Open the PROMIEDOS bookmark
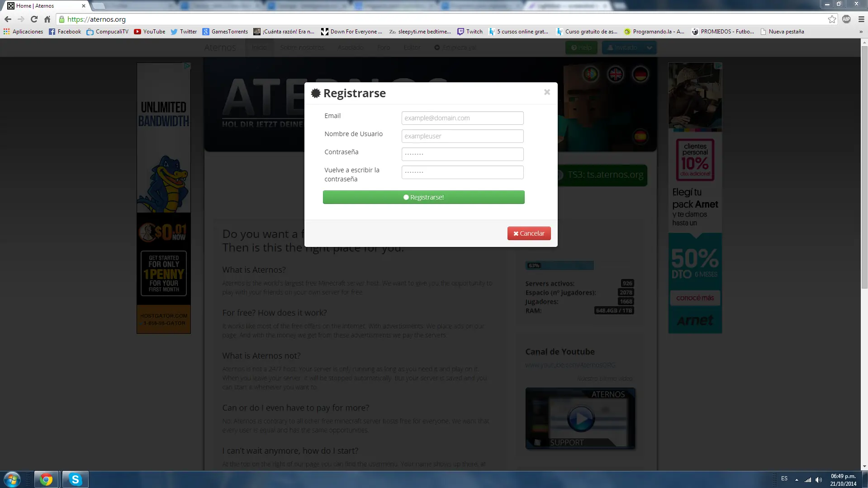The width and height of the screenshot is (868, 488). tap(722, 32)
